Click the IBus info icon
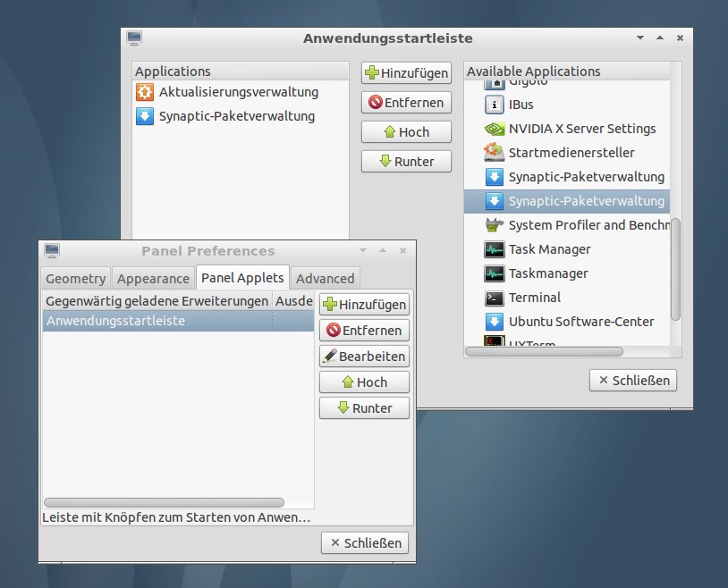Screen dimensions: 728x588 (494, 105)
